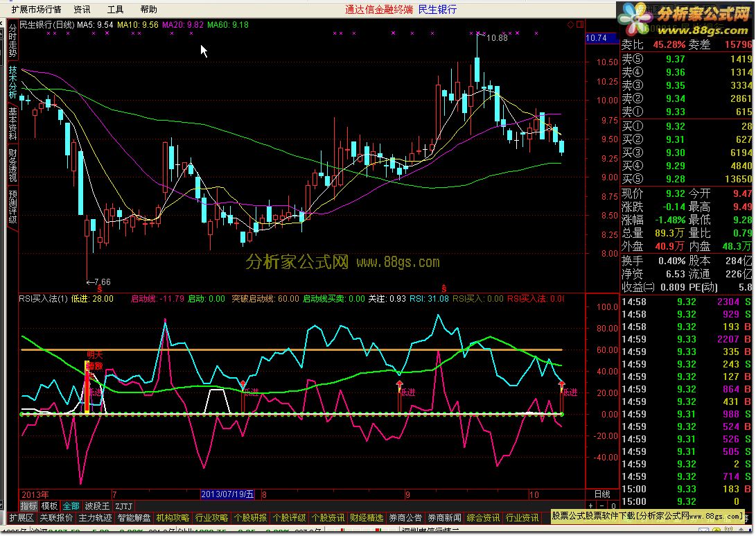Click the 低进: 28.00 indicator value
The image size is (756, 536).
[92, 299]
